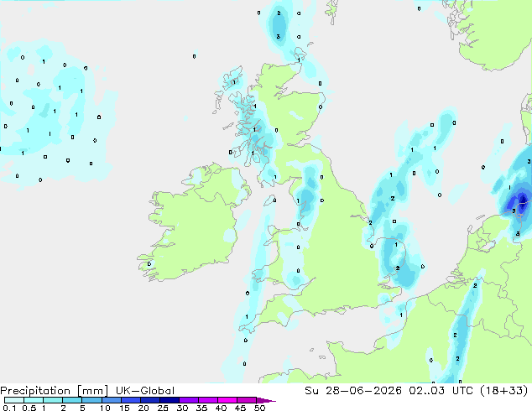
Task: Click the 25–30 mm navy legend swatch
Action: 170,400
